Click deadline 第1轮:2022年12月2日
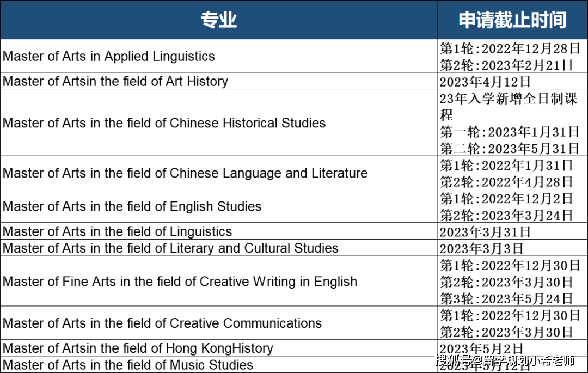Image resolution: width=588 pixels, height=373 pixels. click(506, 198)
